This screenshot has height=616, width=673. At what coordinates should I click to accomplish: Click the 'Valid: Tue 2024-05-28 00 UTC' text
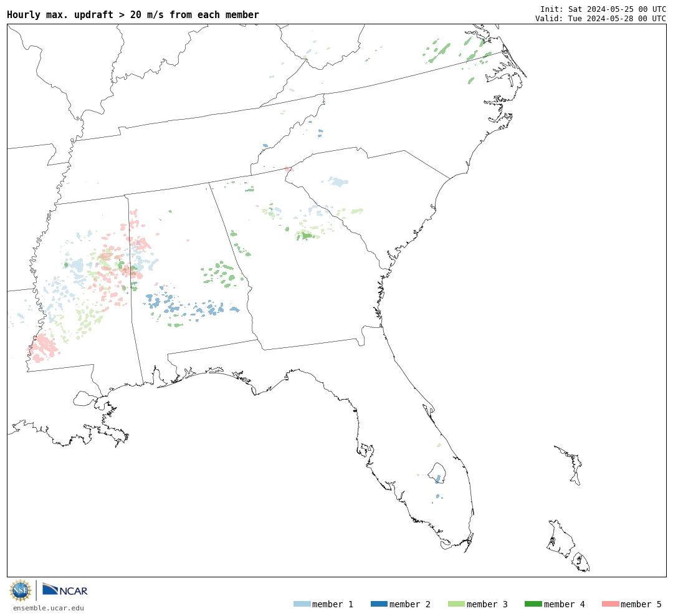[x=601, y=18]
